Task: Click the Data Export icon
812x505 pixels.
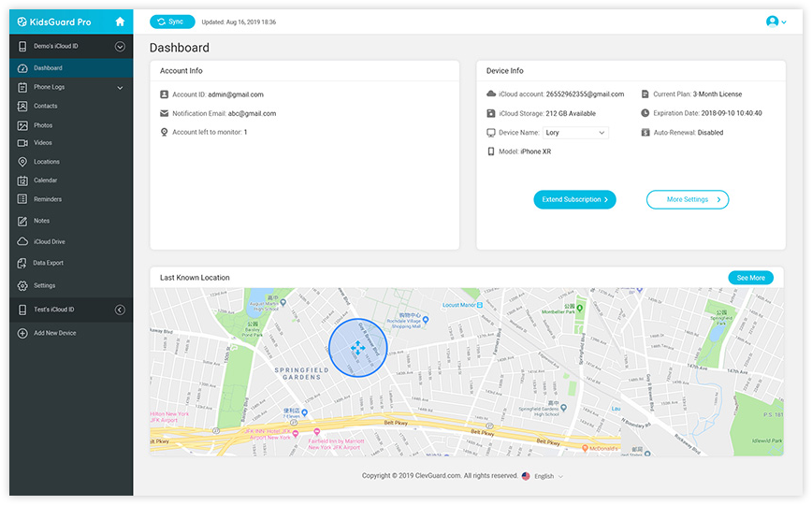Action: pos(22,263)
